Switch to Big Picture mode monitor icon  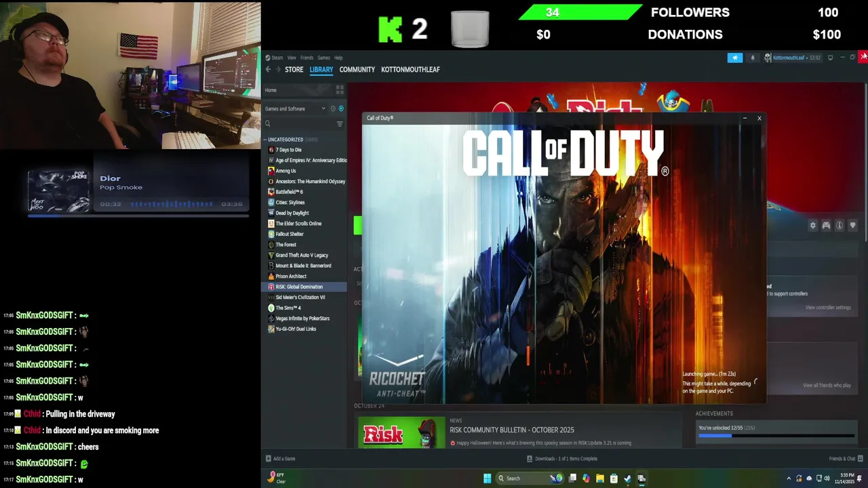coord(831,58)
